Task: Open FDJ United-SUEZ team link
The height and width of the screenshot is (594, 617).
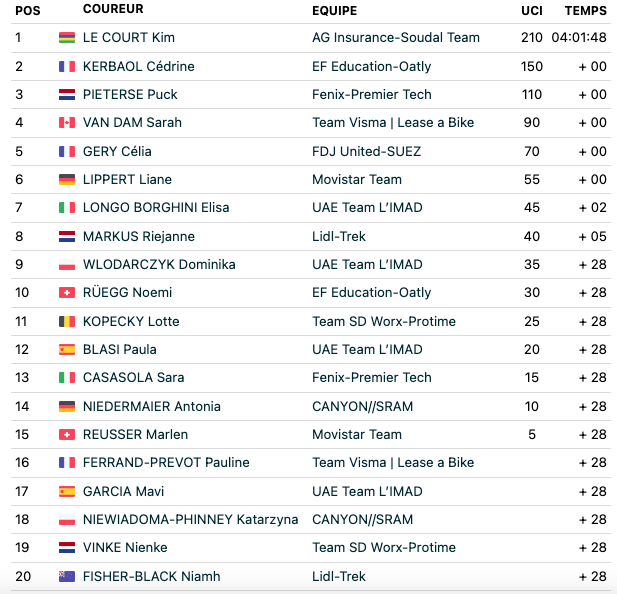Action: click(x=366, y=151)
